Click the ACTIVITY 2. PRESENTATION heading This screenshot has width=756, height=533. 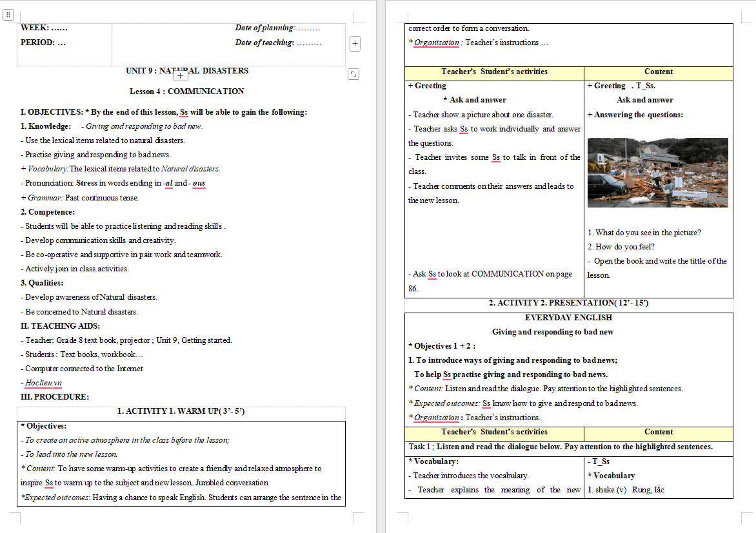click(568, 303)
